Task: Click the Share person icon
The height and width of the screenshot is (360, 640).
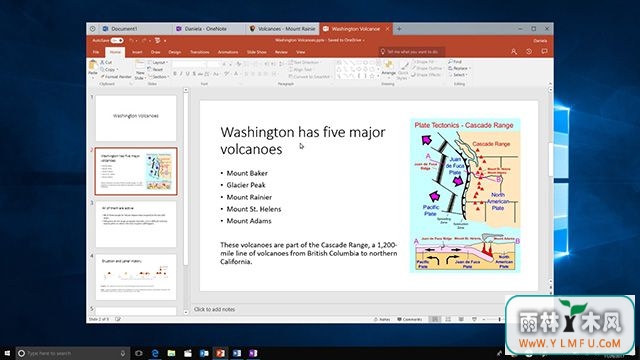Action: pyautogui.click(x=513, y=52)
